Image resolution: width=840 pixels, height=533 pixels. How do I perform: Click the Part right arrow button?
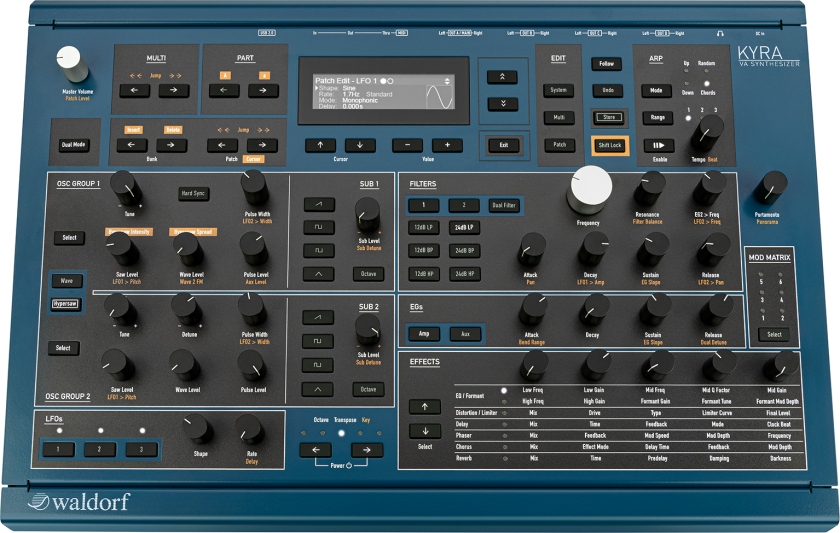coord(263,90)
